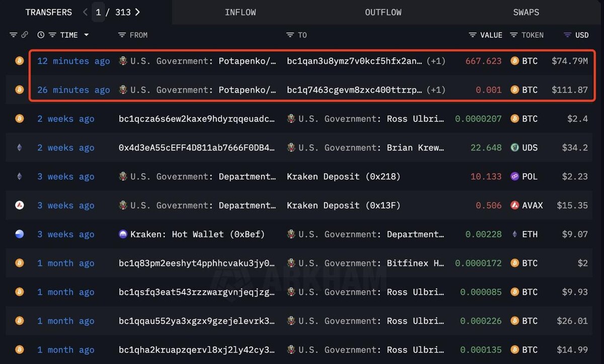Click U.S. Government seal icon in Bitfinex row
The height and width of the screenshot is (364, 604).
pos(291,263)
